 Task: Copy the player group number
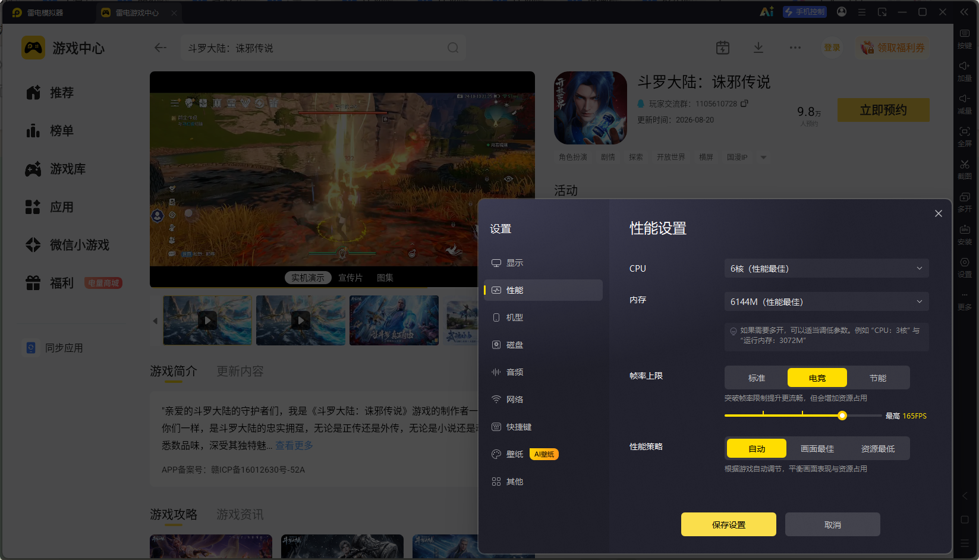pos(744,103)
